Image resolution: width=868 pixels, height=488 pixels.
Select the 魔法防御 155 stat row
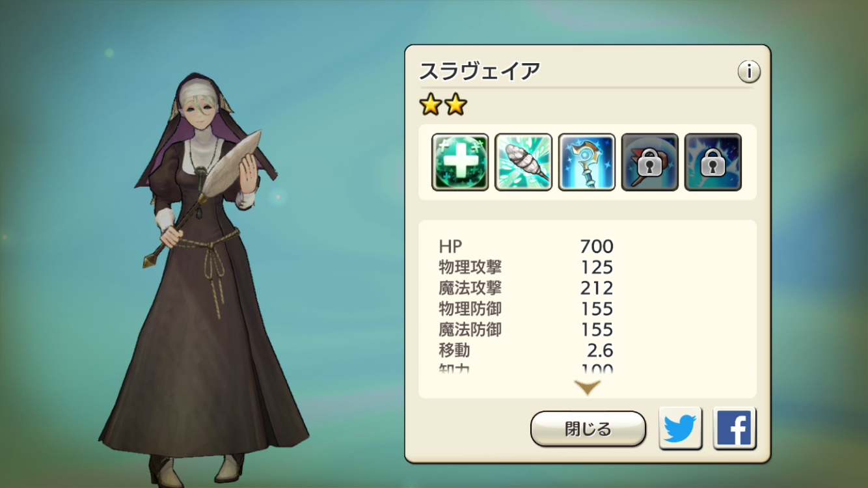tap(526, 330)
